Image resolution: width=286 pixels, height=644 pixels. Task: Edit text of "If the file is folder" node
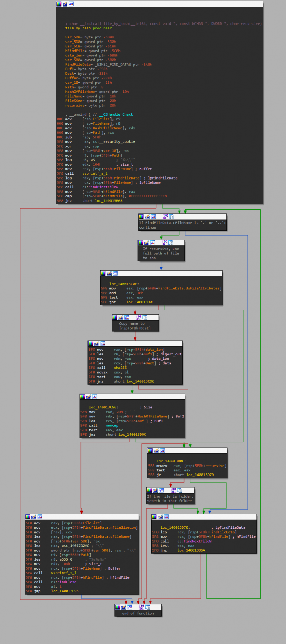[x=155, y=490]
